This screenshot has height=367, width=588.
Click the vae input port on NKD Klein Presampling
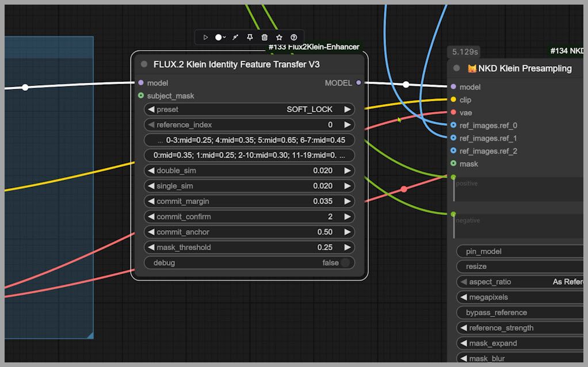point(453,112)
